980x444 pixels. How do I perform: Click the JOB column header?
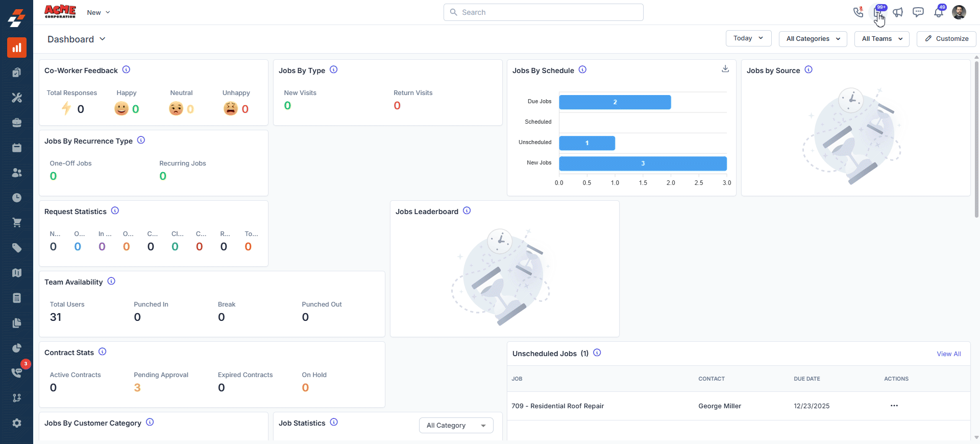[x=517, y=379]
